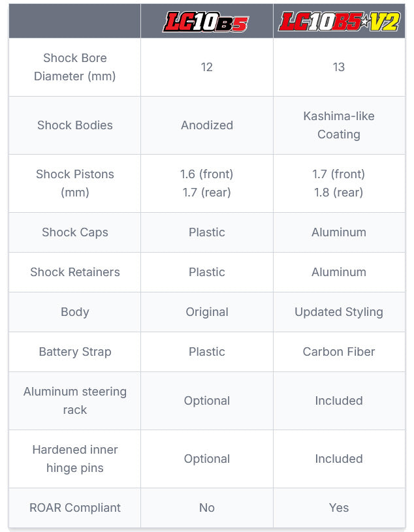Select the Updated Styling body cell
The image size is (414, 532).
pyautogui.click(x=339, y=312)
